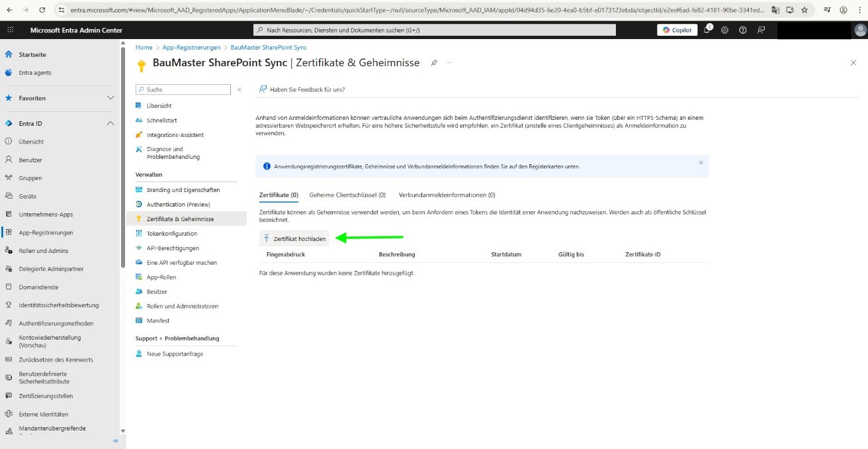Collapse the left navigation sidebar
868x449 pixels.
tap(115, 440)
